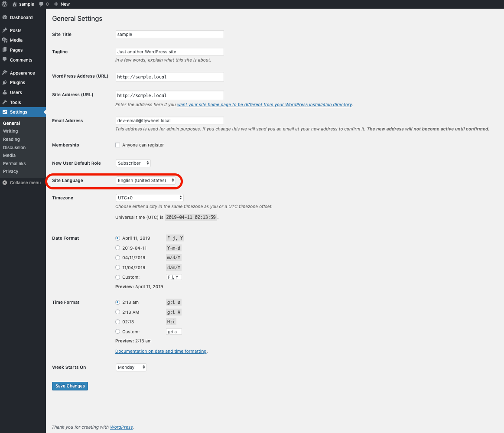Open Timezone UTC+0 dropdown

point(150,198)
